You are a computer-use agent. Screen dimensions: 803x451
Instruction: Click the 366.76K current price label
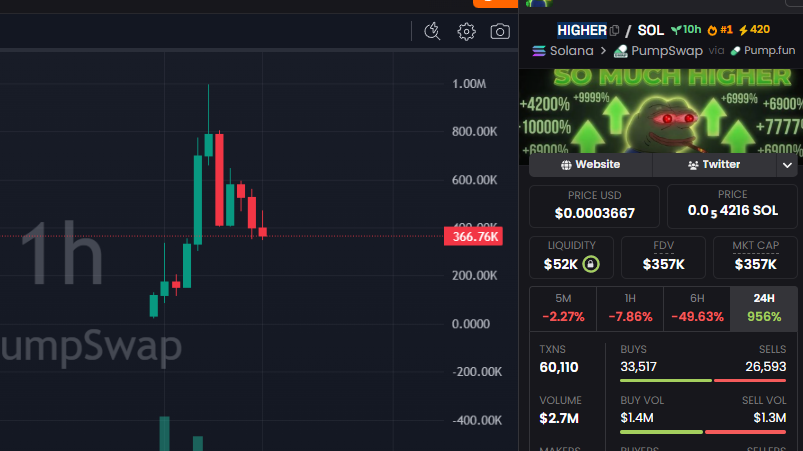tap(474, 237)
